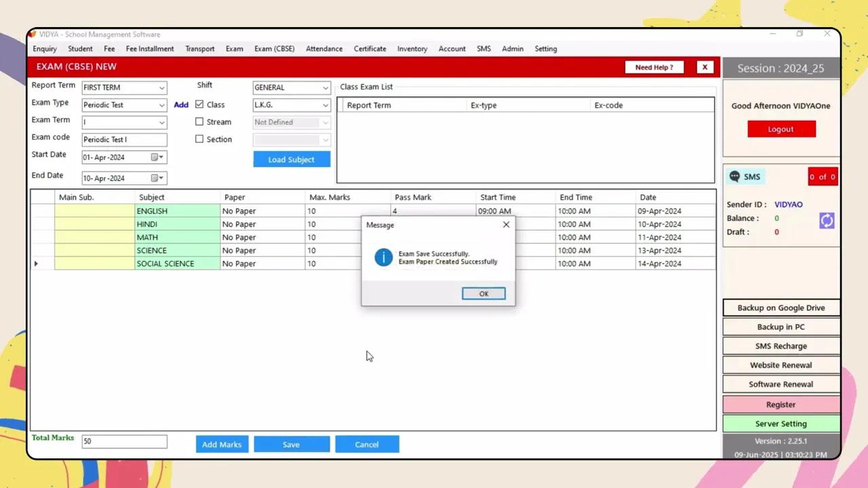Screen dimensions: 868x488
Task: Click the Exam code input field
Action: coord(124,140)
